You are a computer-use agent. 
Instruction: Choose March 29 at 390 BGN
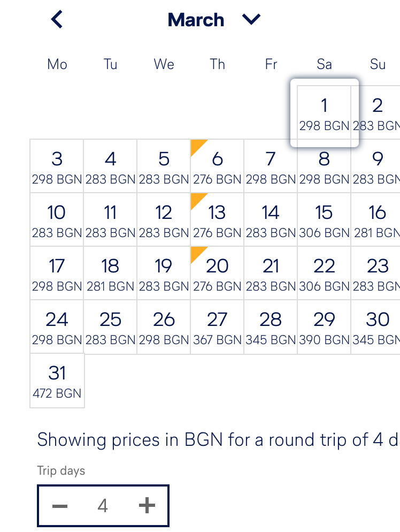(x=324, y=327)
